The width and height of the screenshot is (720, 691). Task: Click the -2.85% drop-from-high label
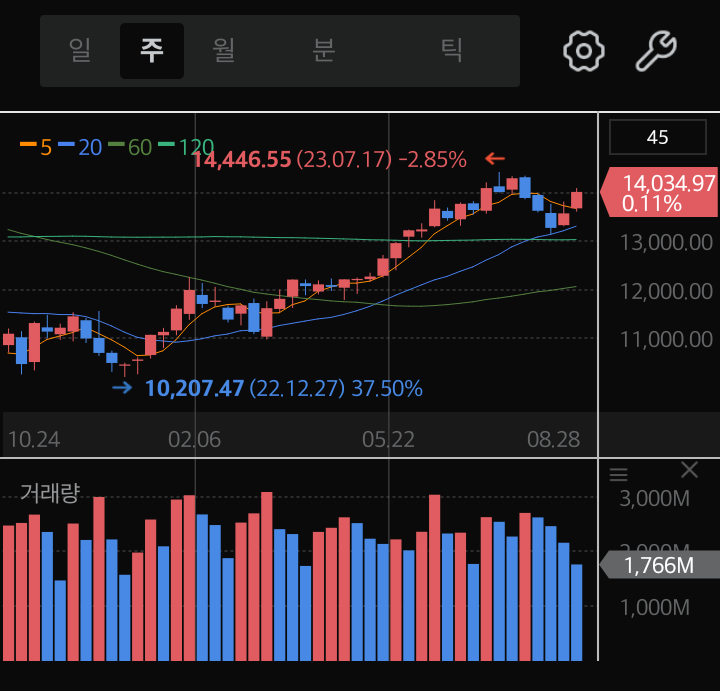coord(433,160)
